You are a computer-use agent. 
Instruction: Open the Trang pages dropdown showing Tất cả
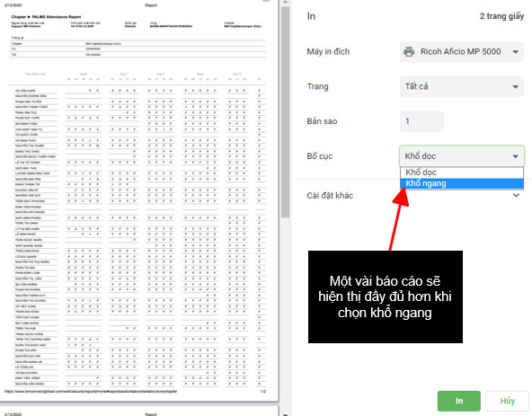point(462,86)
